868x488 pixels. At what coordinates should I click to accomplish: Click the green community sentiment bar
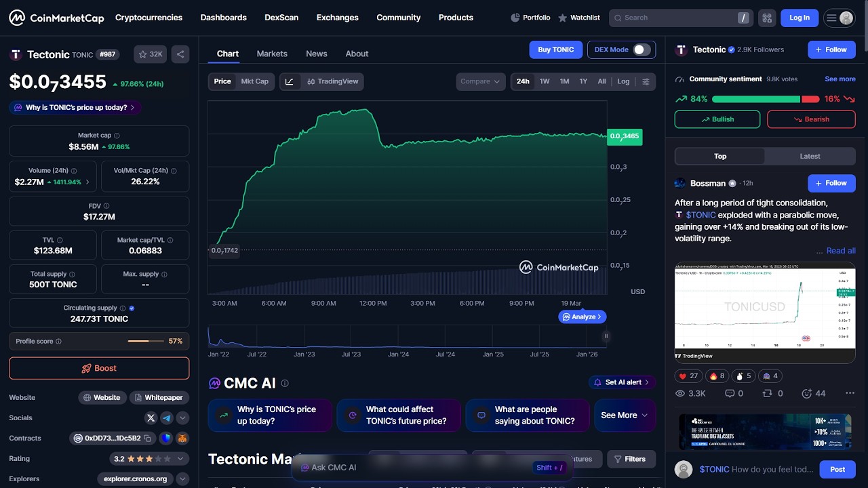[x=755, y=99]
